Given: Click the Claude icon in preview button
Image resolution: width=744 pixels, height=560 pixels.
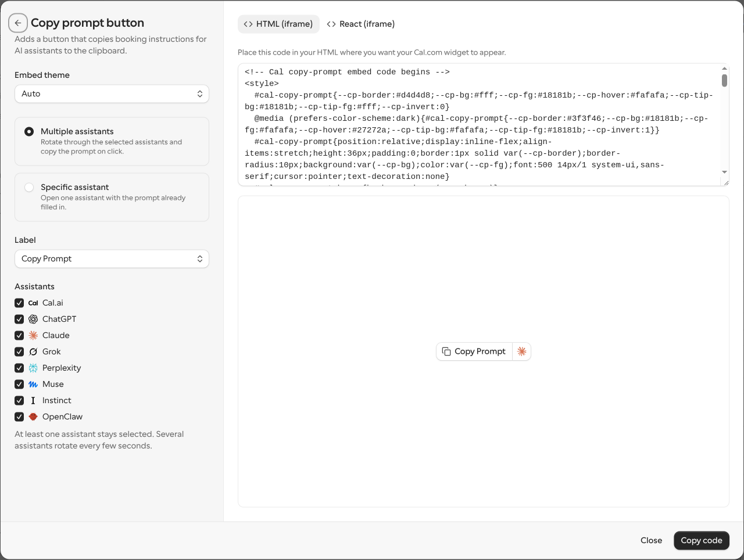Looking at the screenshot, I should click(x=522, y=351).
